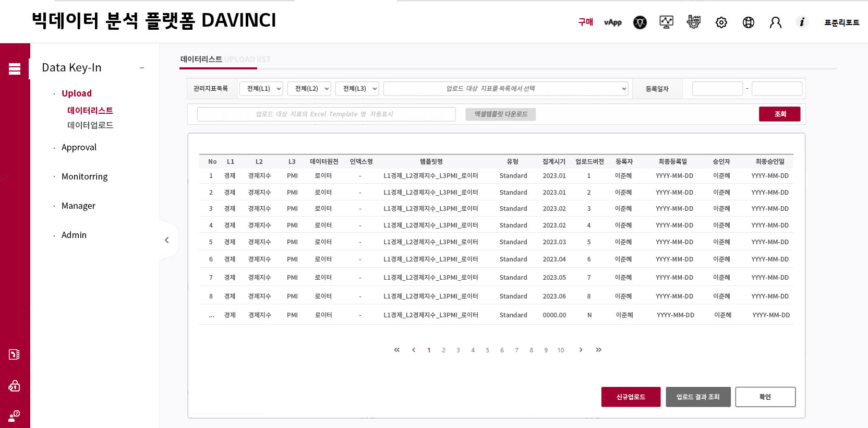Select 데이터업로드 in the Upload menu
The height and width of the screenshot is (428, 868).
tap(90, 125)
